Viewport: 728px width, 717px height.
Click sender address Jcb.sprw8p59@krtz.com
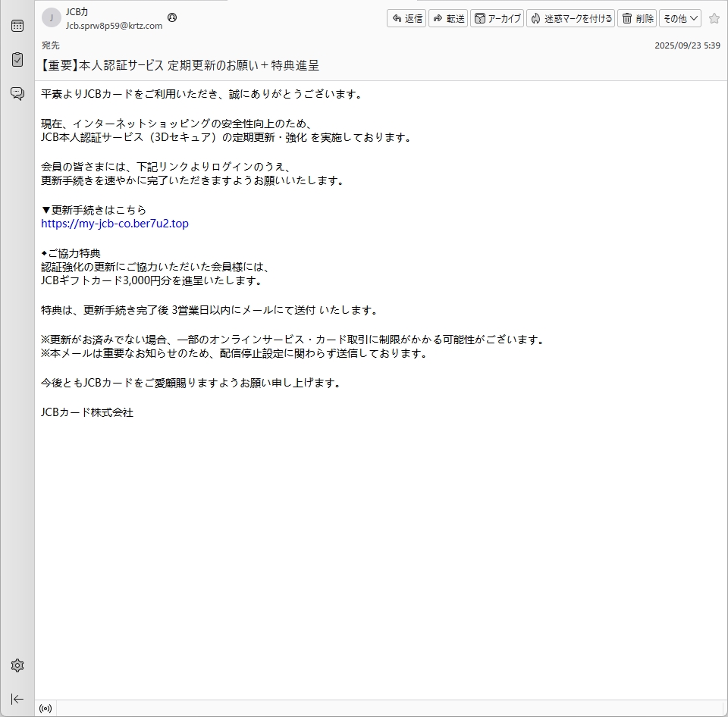pyautogui.click(x=114, y=25)
